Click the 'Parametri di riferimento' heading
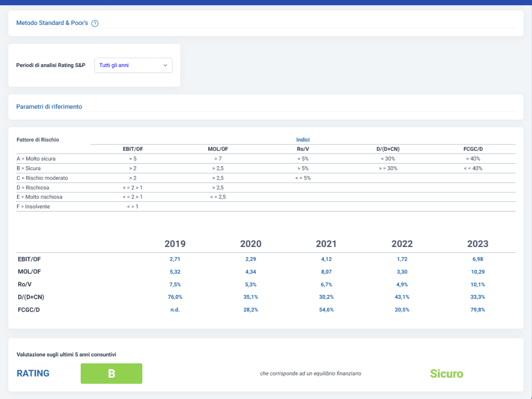Screen dimensions: 532x399 49,107
